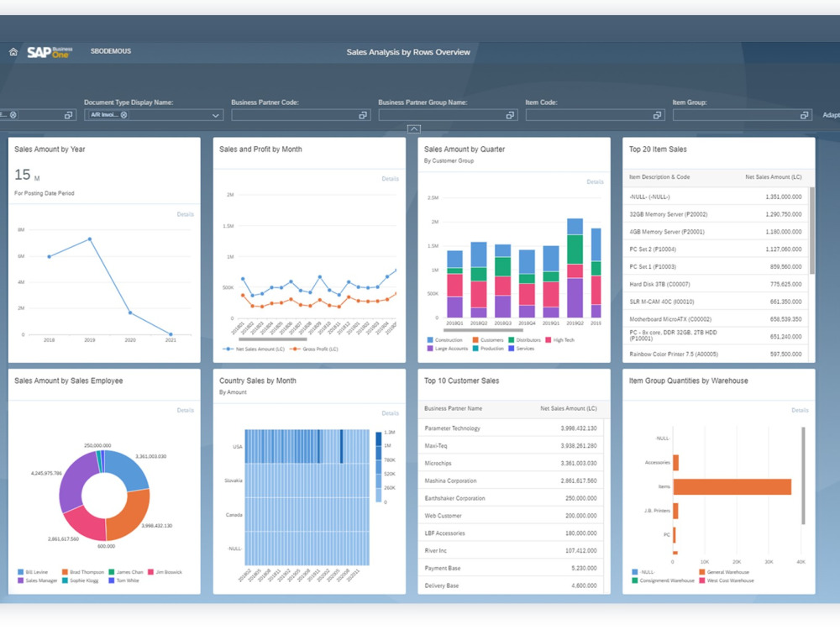Click the SAP Business One logo

pyautogui.click(x=50, y=52)
